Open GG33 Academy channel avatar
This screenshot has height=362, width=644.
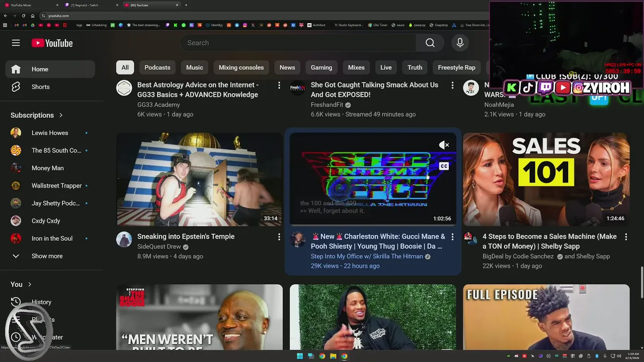point(124,88)
